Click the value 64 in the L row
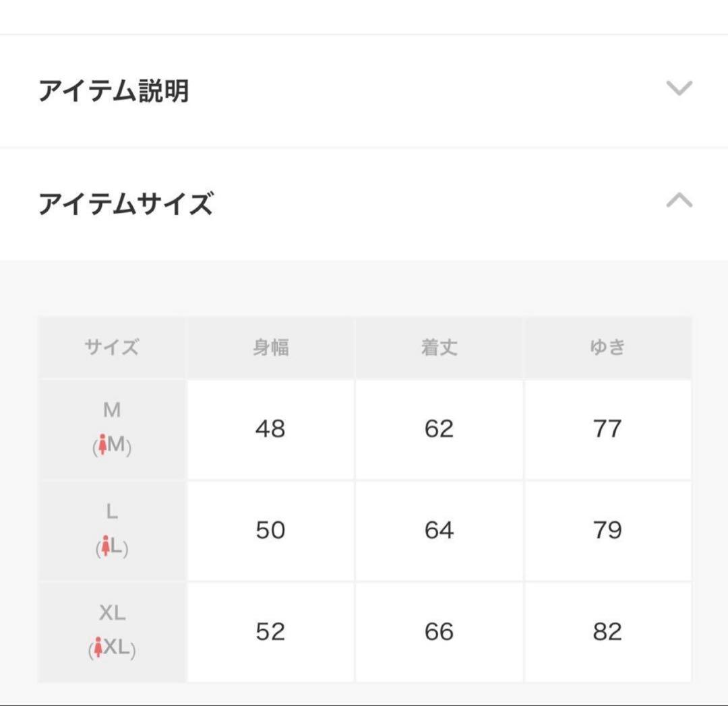Viewport: 728px width, 706px height. 439,530
